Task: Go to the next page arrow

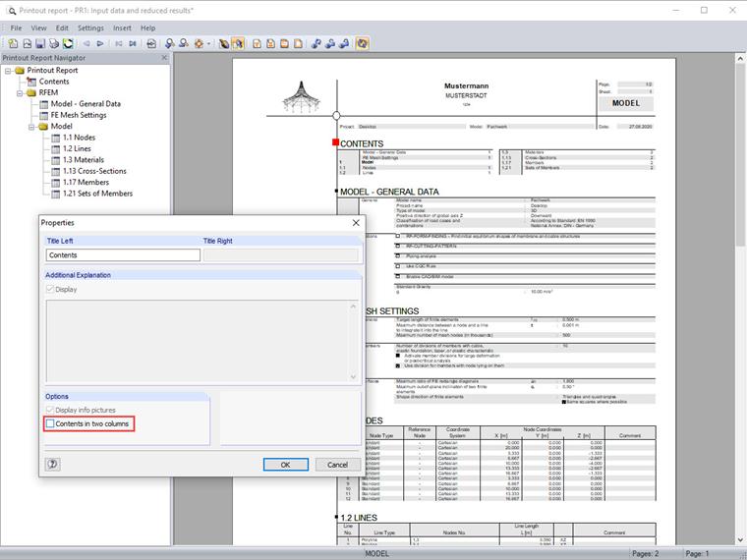Action: click(x=100, y=44)
